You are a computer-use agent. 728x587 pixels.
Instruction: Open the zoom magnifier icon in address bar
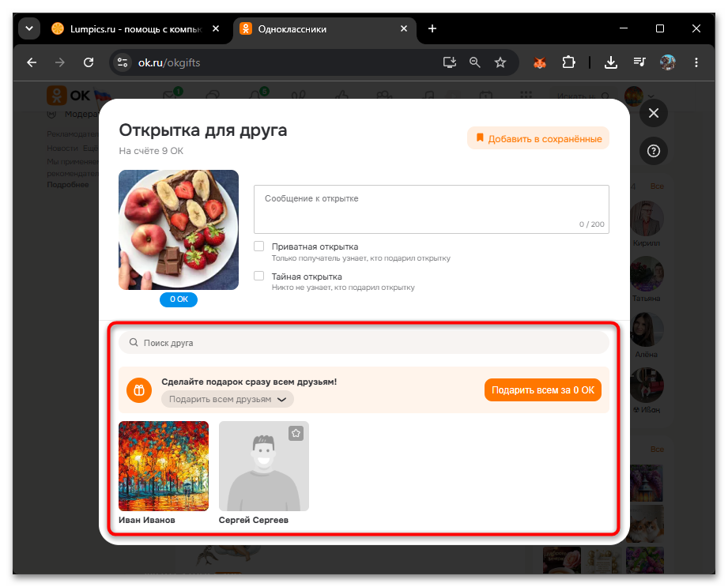pyautogui.click(x=474, y=62)
